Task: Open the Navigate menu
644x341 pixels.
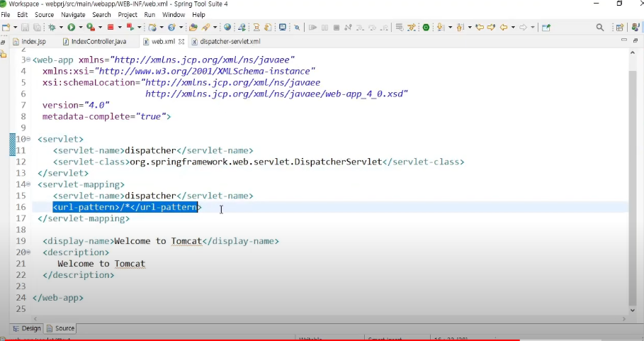Action: [x=73, y=14]
